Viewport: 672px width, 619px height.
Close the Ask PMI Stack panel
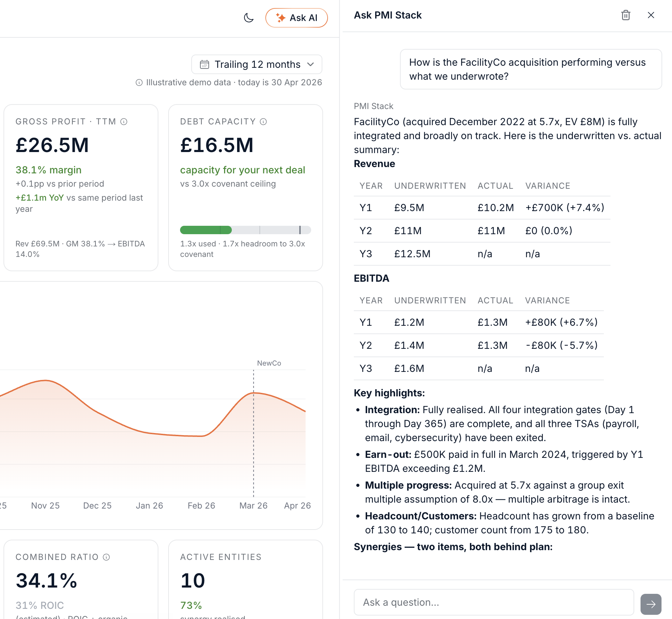[x=651, y=15]
